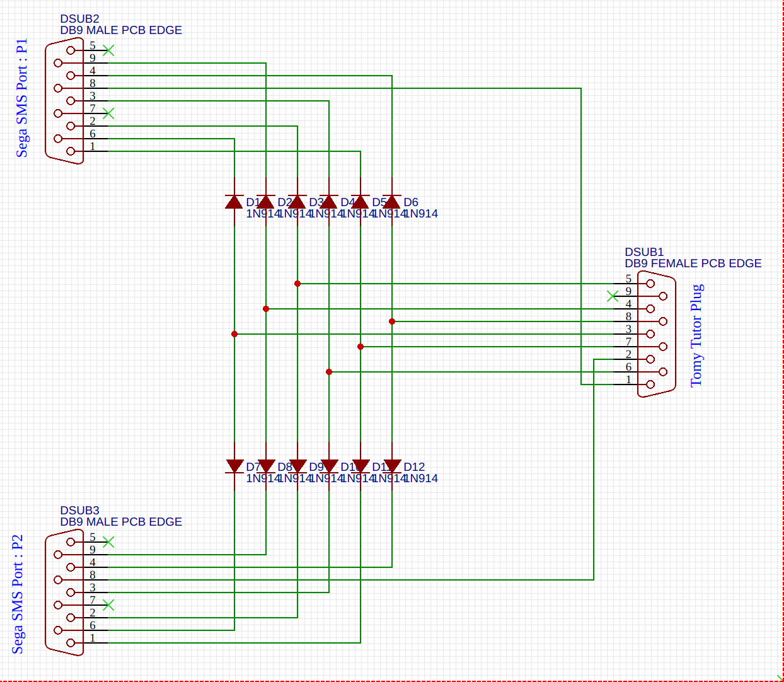The image size is (784, 682).
Task: Select diode D1 symbol
Action: [234, 202]
